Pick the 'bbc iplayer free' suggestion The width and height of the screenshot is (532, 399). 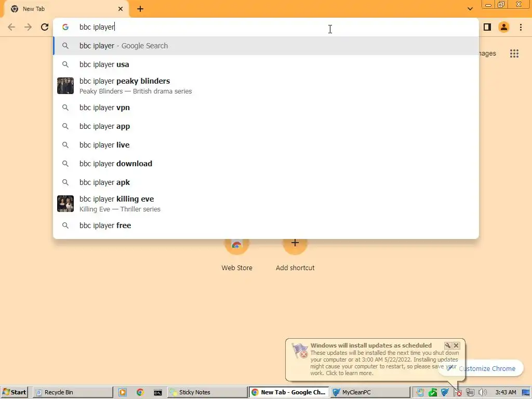pos(266,225)
